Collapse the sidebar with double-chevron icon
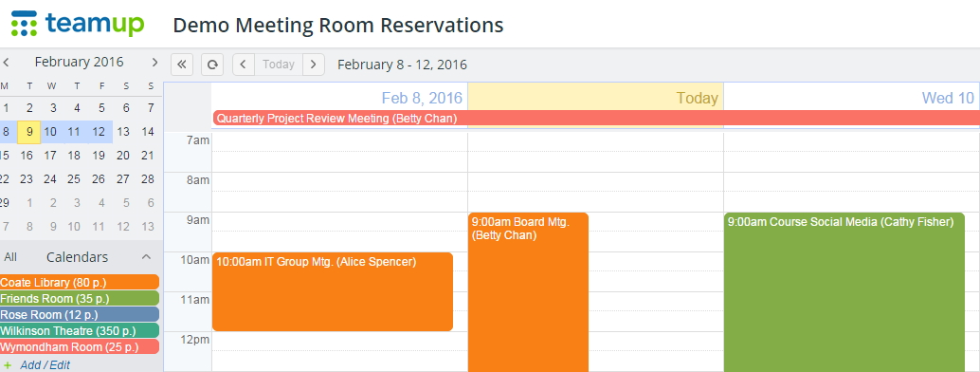Viewport: 980px width, 372px height. pyautogui.click(x=182, y=65)
